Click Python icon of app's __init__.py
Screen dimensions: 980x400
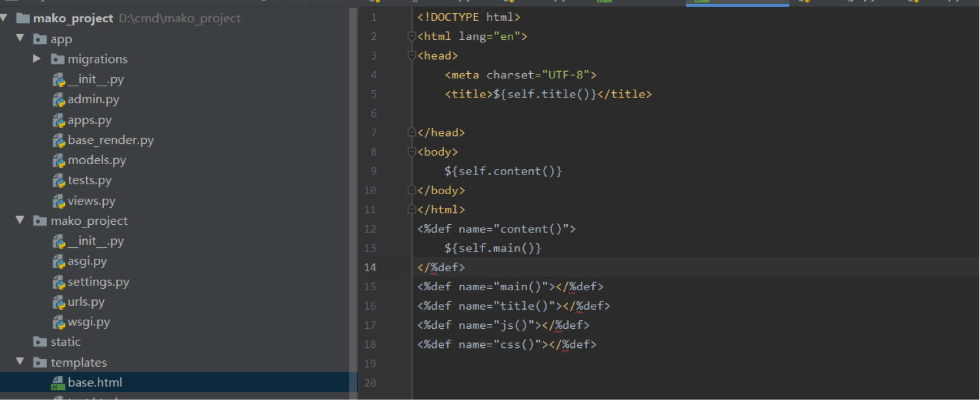[x=58, y=80]
